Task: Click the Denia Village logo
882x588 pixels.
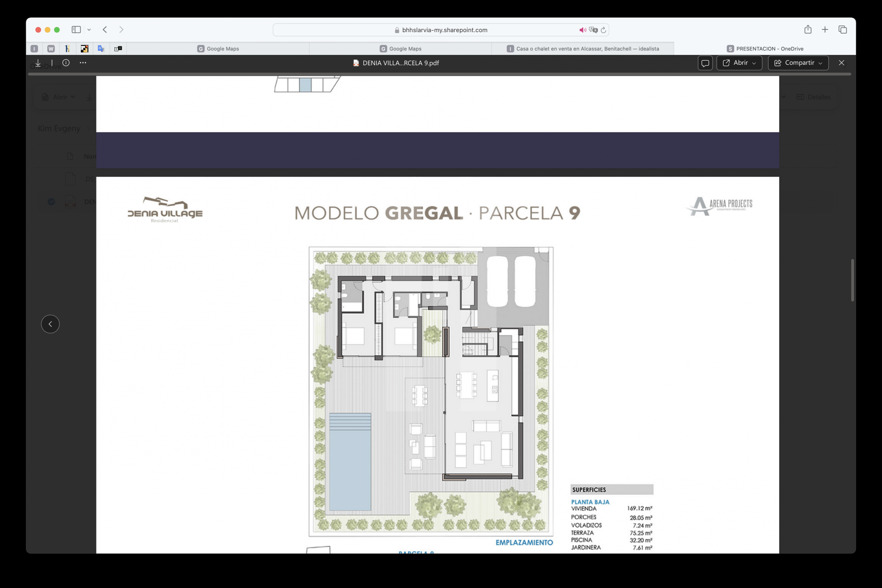Action: point(164,210)
